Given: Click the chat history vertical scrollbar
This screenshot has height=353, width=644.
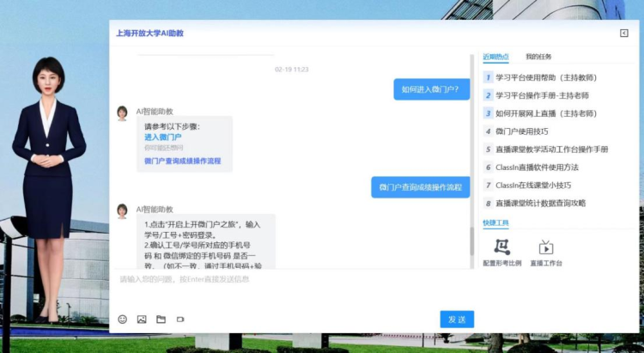Looking at the screenshot, I should click(x=471, y=240).
